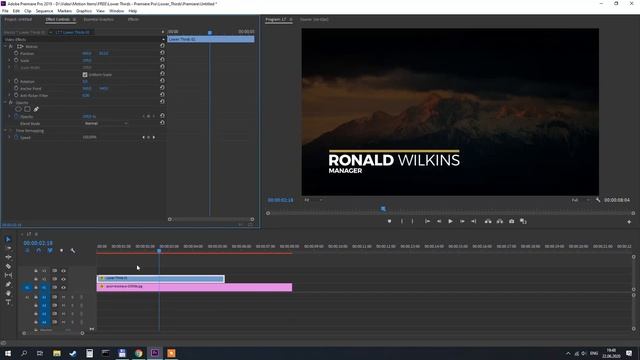Screen dimensions: 640x360
Task: Click the timeline playhead marker
Action: (159, 250)
